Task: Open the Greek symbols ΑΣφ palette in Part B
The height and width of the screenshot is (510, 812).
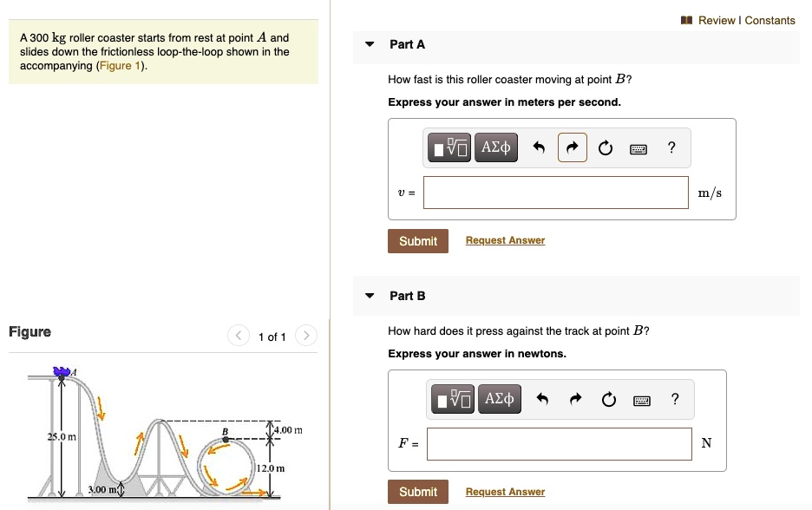Action: coord(500,399)
